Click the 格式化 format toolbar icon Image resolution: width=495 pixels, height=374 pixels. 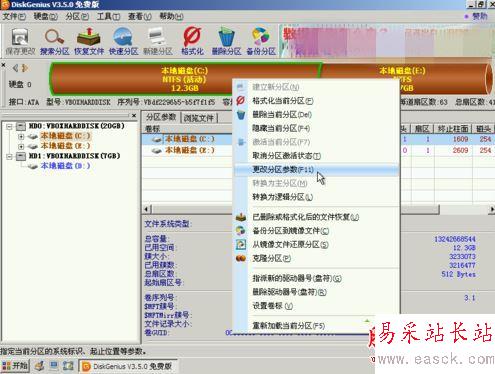[x=192, y=42]
